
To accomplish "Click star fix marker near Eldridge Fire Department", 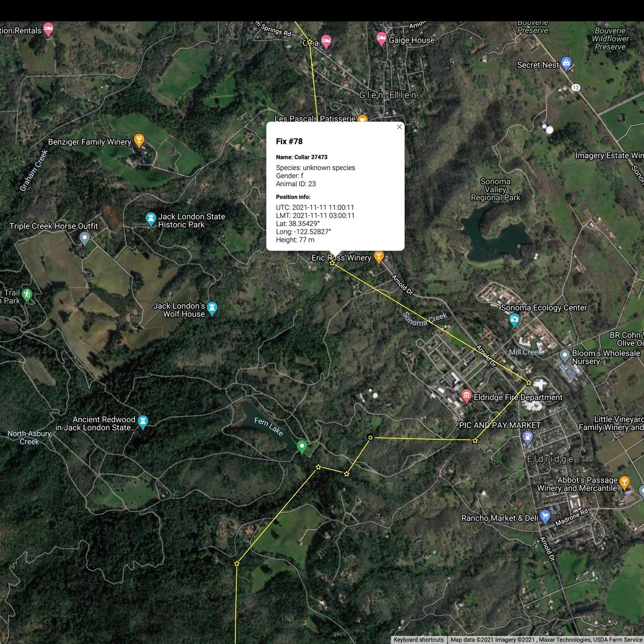I will click(x=529, y=383).
